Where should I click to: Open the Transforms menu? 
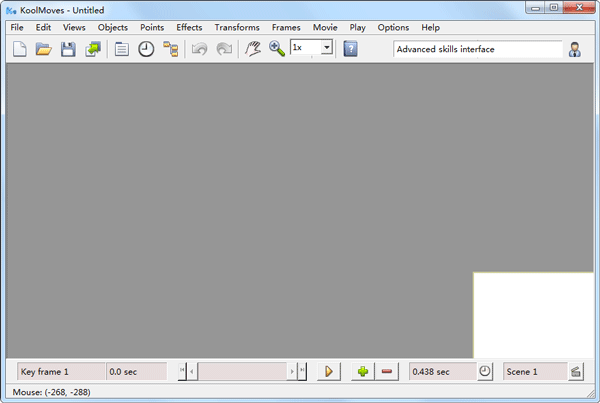tap(237, 28)
